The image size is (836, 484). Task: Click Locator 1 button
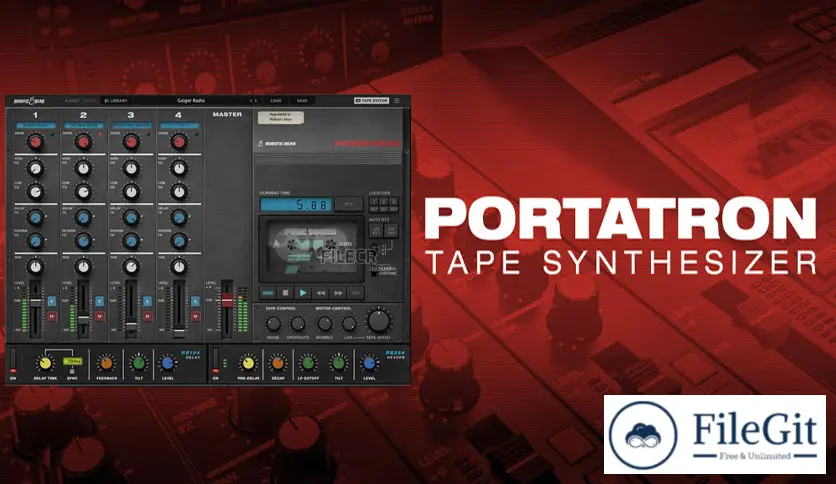(x=374, y=201)
